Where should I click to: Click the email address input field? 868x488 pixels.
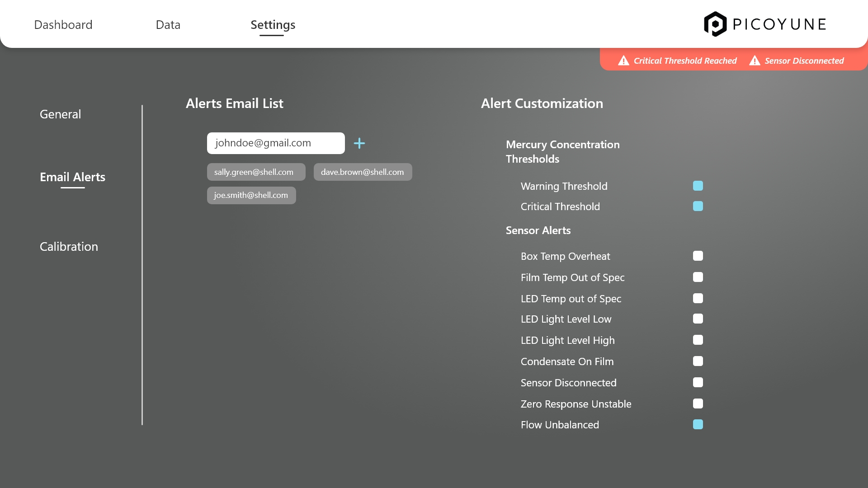(x=276, y=143)
